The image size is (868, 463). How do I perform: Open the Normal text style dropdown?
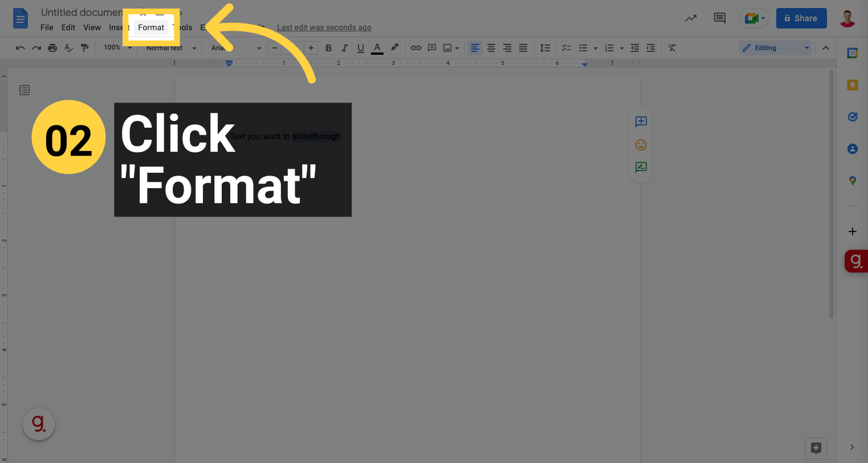coord(171,48)
